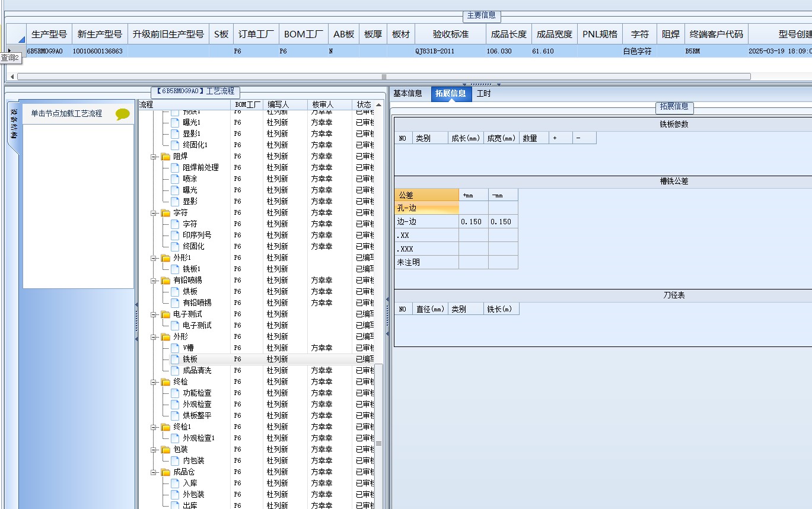
Task: Collapse the 包装 folder node
Action: pos(154,450)
